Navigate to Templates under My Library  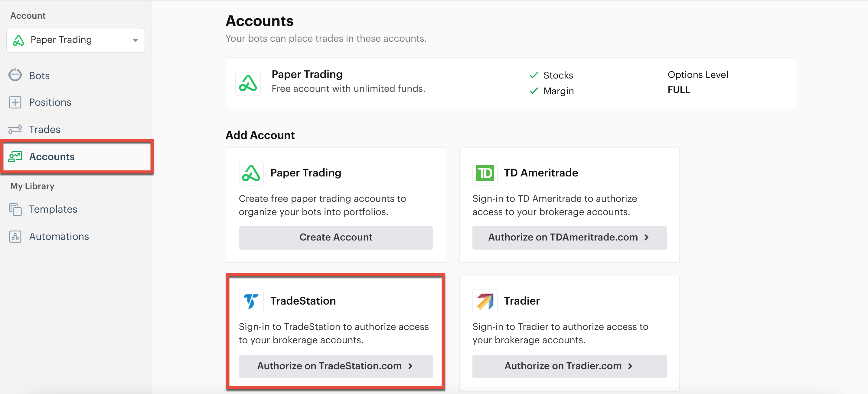53,209
